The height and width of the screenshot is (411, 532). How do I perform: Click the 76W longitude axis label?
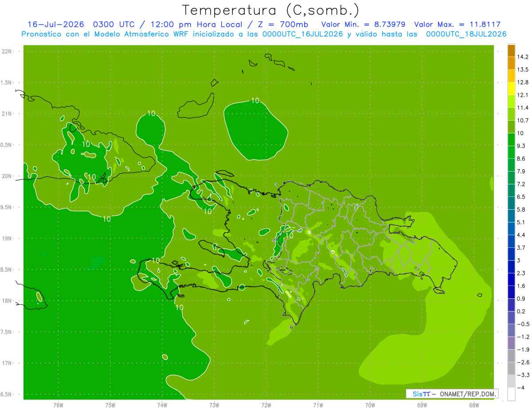[58, 405]
